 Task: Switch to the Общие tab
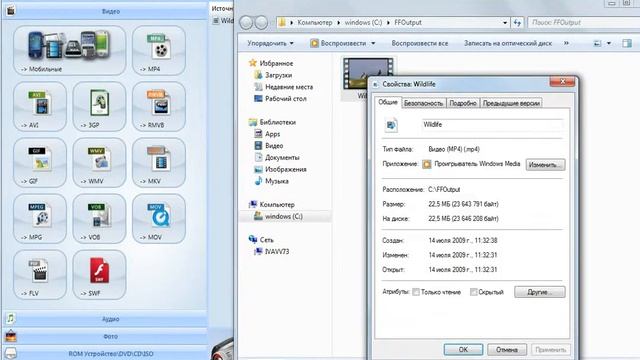pos(388,102)
